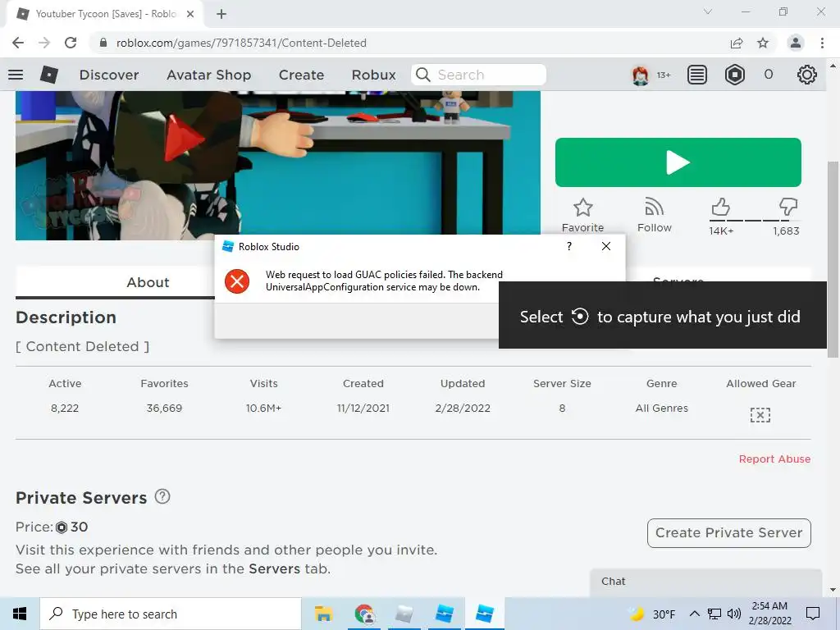The height and width of the screenshot is (630, 840).
Task: Open the Roblox settings gear
Action: 807,75
